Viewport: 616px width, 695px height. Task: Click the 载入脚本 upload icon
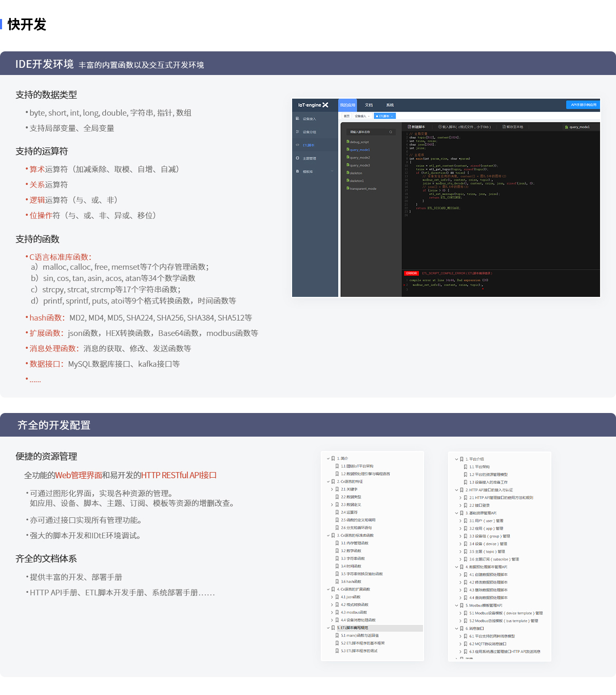(440, 126)
